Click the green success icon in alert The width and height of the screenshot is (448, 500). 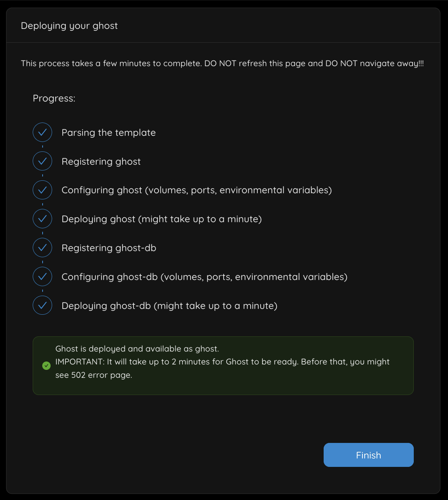46,366
